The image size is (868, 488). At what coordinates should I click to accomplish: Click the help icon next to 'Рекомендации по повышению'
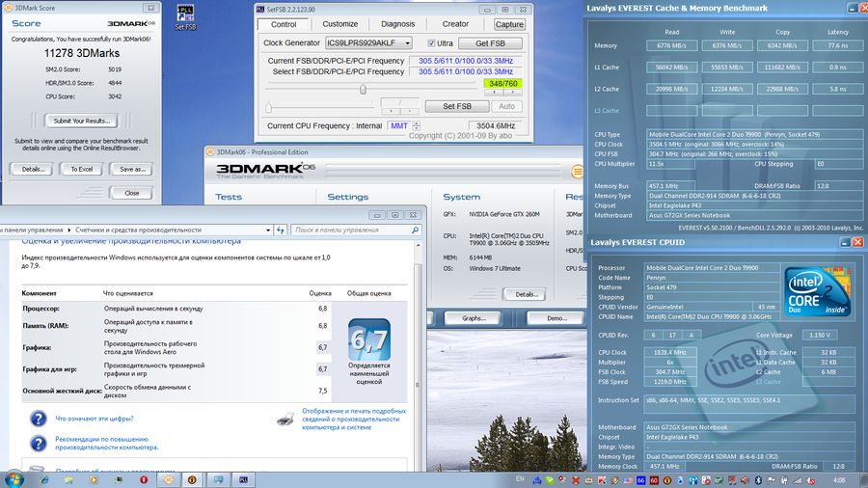coord(38,443)
